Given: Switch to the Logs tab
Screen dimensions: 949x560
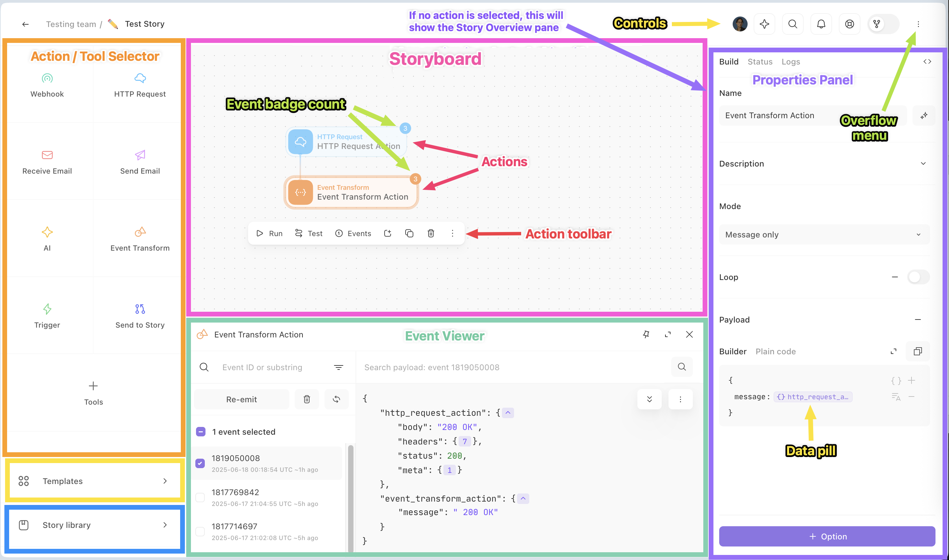Looking at the screenshot, I should point(790,61).
